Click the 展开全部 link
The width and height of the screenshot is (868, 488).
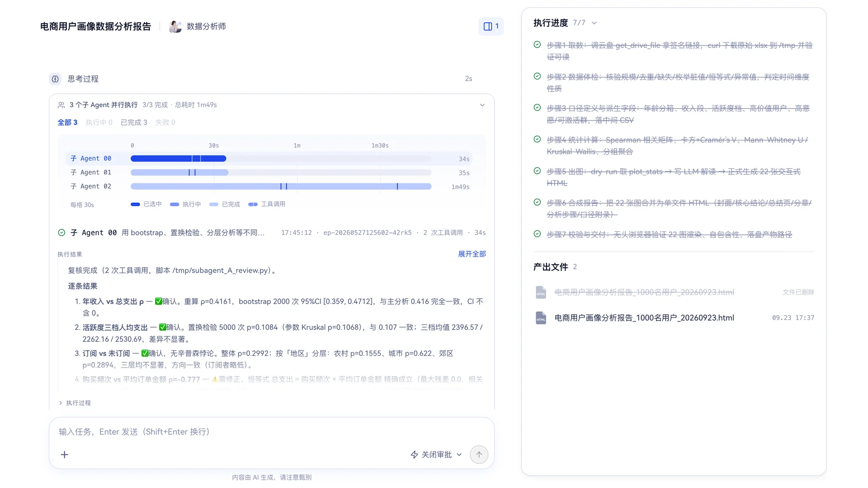(x=472, y=254)
